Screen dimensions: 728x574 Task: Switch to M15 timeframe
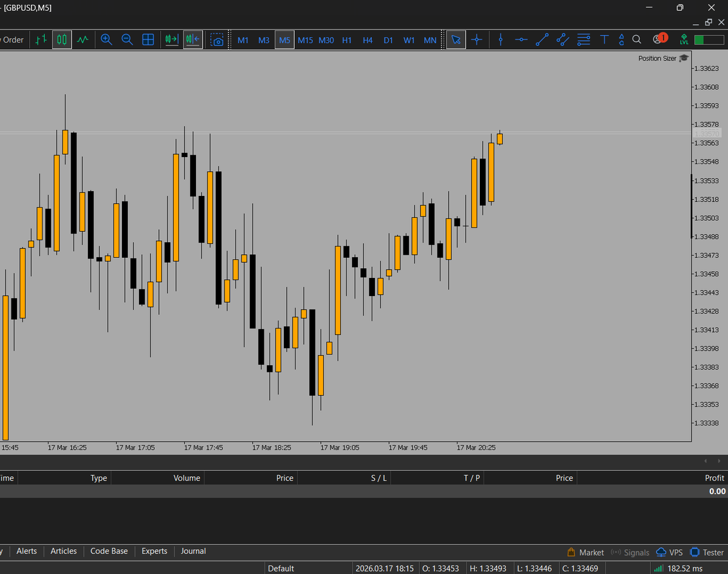(x=305, y=40)
